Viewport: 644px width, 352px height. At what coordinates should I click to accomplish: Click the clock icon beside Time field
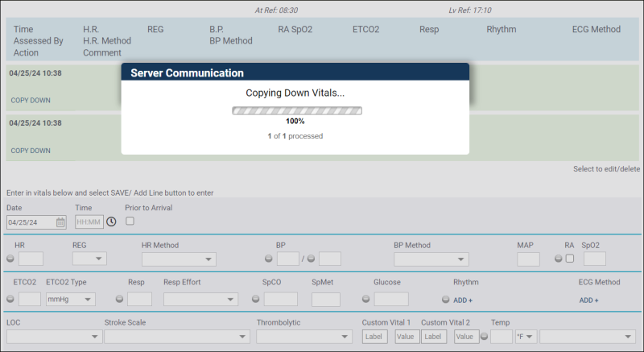pyautogui.click(x=111, y=222)
